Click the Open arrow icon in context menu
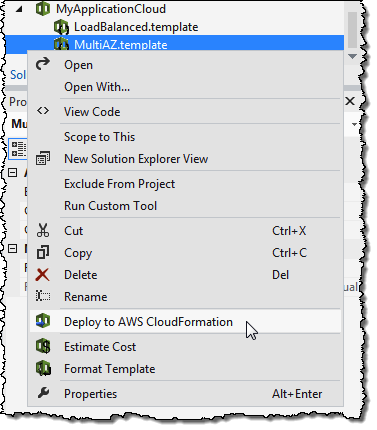The height and width of the screenshot is (430, 377). point(43,64)
